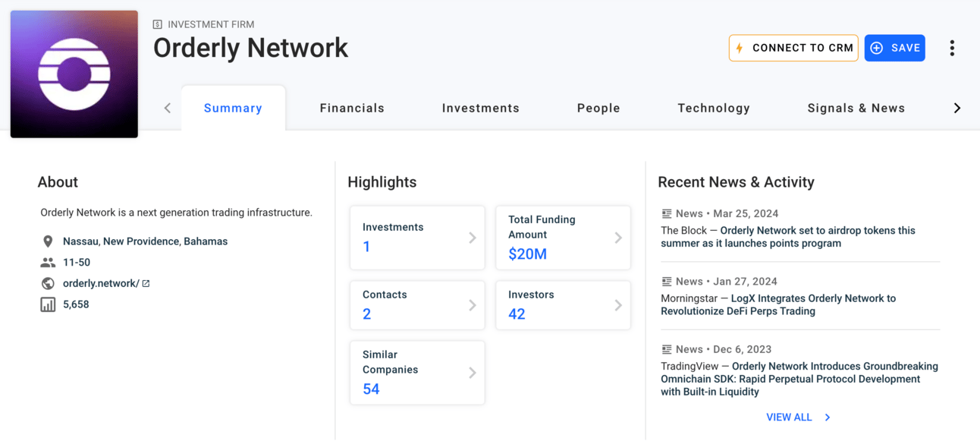Image resolution: width=980 pixels, height=441 pixels.
Task: Click the Contacts count 2
Action: 366,314
